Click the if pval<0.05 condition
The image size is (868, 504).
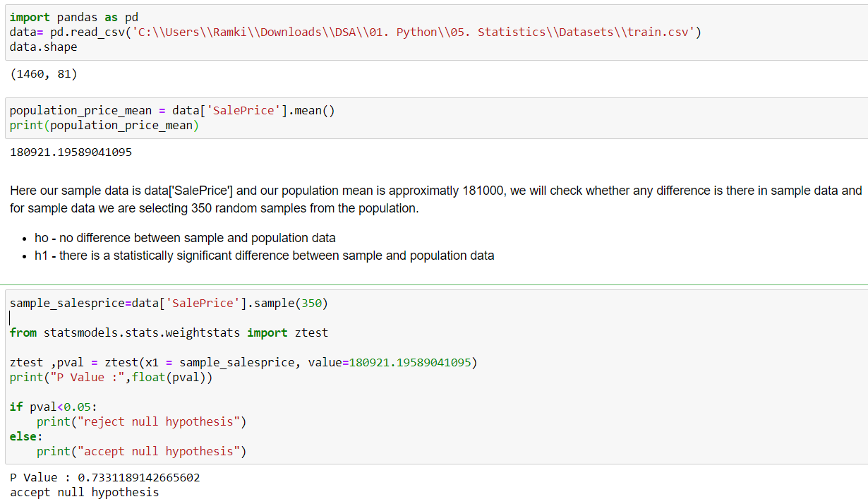53,407
